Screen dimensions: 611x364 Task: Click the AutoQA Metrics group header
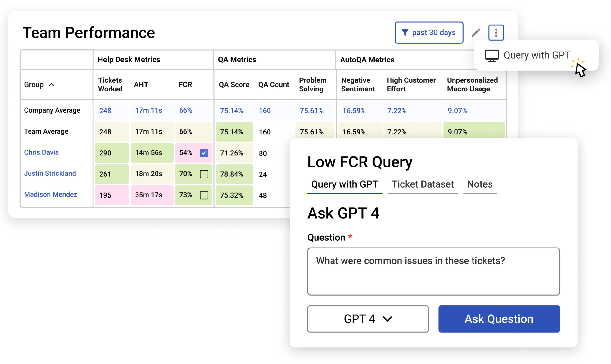[367, 60]
